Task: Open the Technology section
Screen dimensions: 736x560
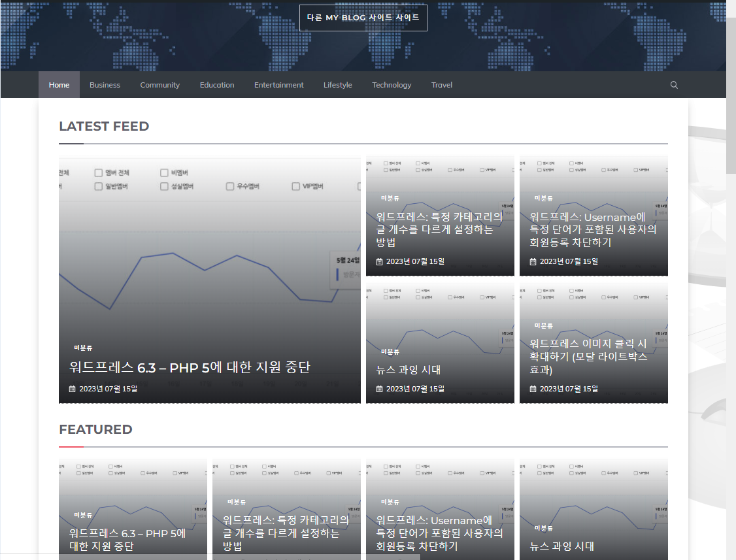Action: [x=391, y=85]
